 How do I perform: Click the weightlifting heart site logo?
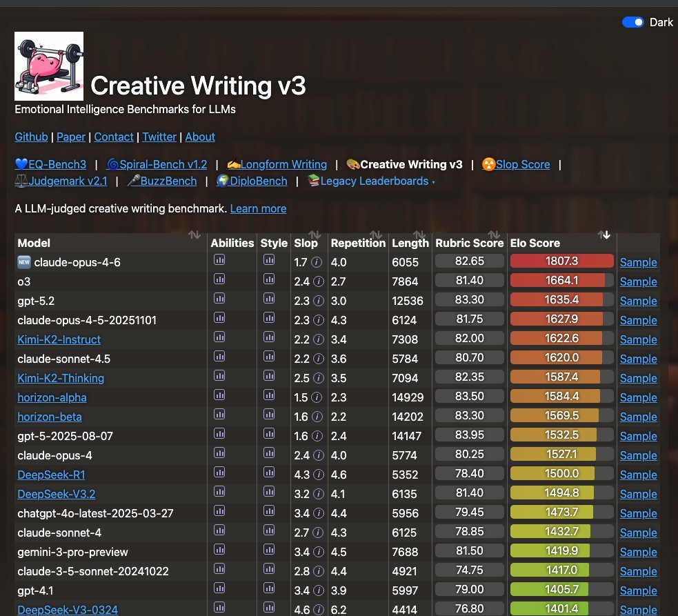49,66
